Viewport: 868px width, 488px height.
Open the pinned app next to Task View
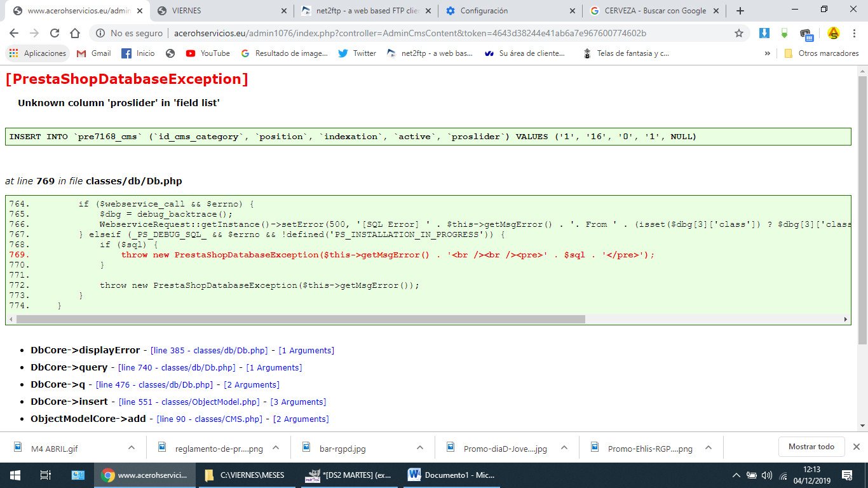point(78,475)
